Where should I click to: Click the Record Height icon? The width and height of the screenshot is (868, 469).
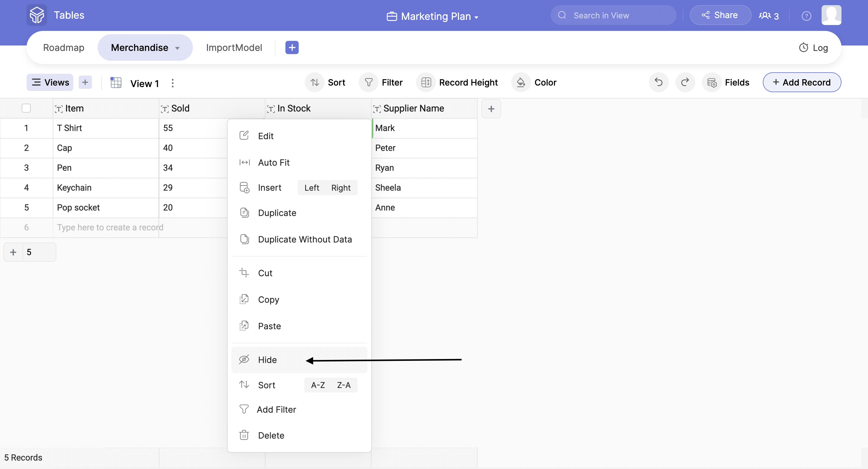pyautogui.click(x=426, y=83)
